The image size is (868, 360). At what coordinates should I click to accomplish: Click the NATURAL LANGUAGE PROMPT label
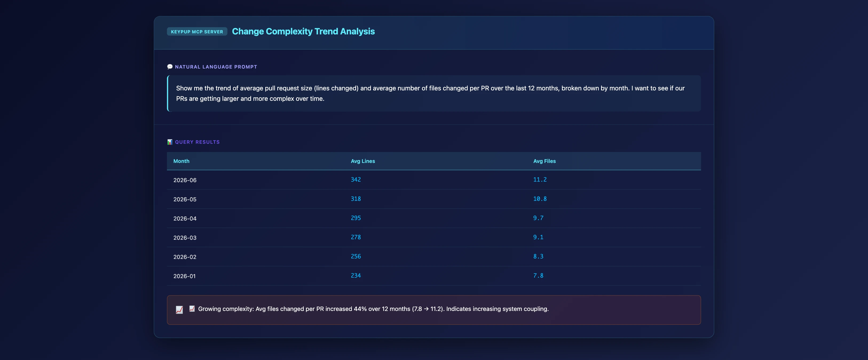click(x=216, y=67)
